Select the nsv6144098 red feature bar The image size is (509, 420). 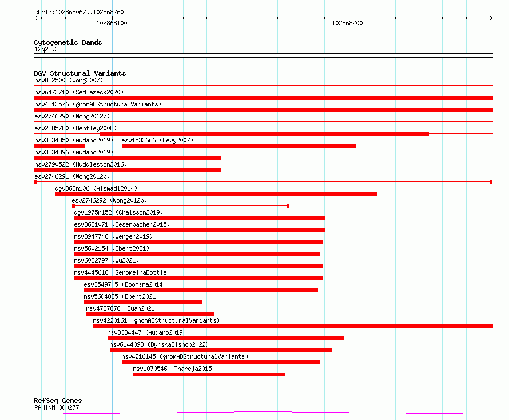pos(221,350)
